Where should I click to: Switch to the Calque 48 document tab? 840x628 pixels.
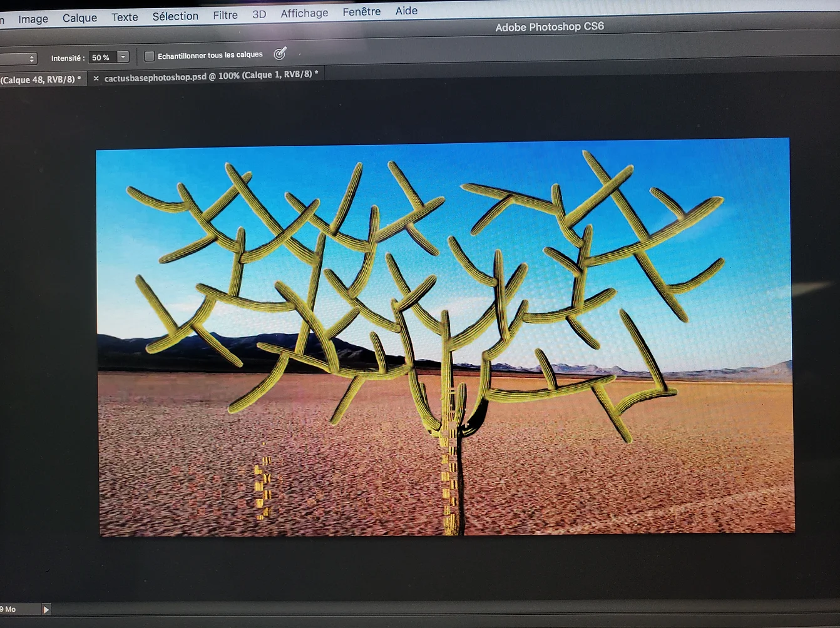coord(41,79)
